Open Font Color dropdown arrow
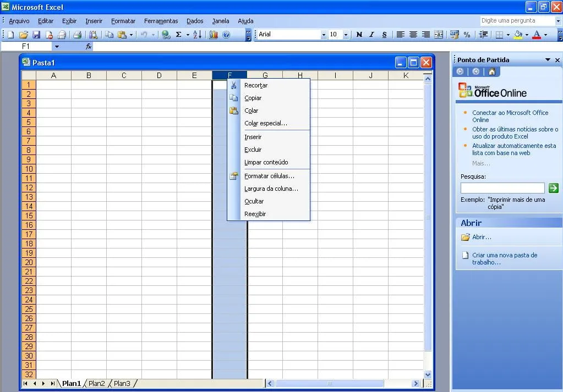563x392 pixels. [545, 35]
